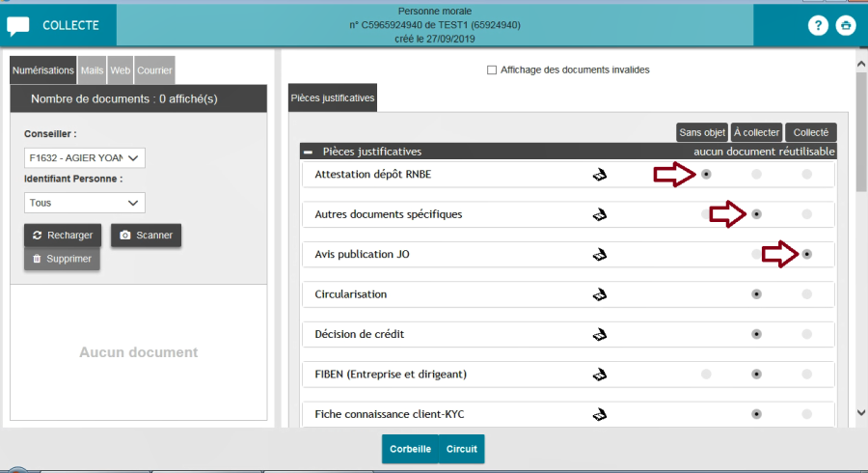
Task: Switch to the Courrier tab
Action: coord(154,70)
